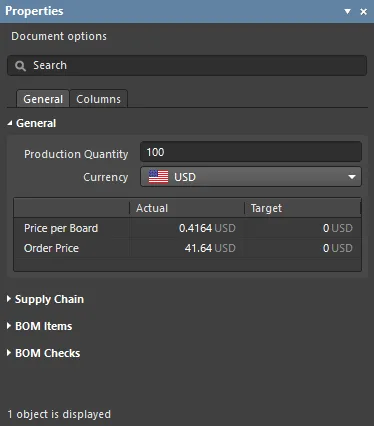Select the Price per Board row

coord(187,228)
